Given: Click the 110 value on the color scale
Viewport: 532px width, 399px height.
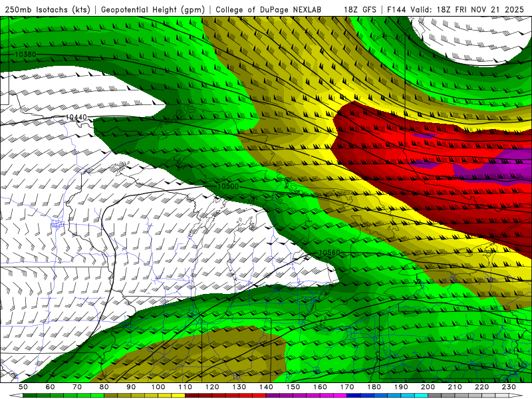Looking at the screenshot, I should 186,387.
